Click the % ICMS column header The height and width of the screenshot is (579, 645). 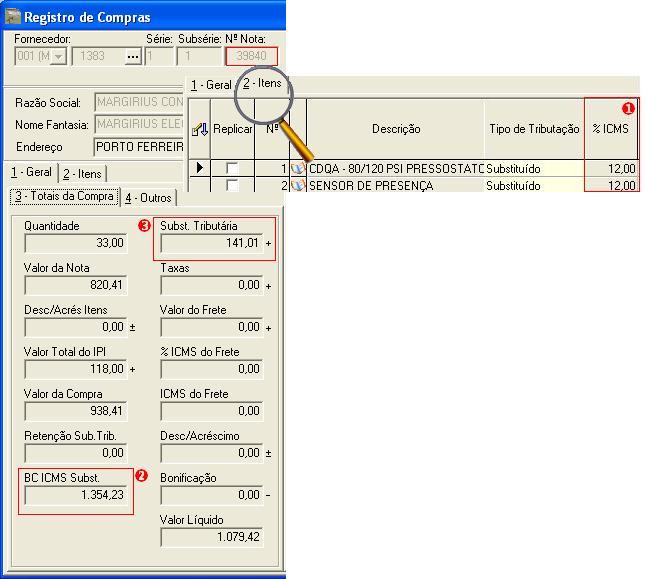611,129
